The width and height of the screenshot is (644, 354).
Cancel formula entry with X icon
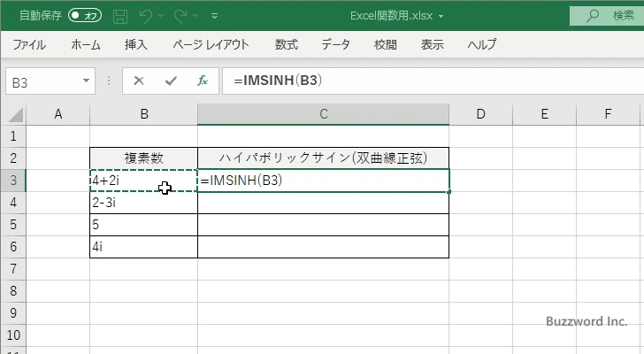[139, 81]
